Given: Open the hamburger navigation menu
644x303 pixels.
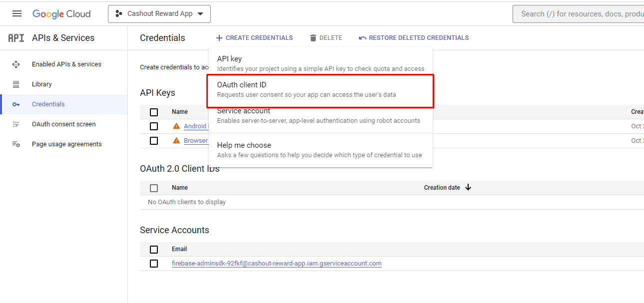Looking at the screenshot, I should point(17,14).
